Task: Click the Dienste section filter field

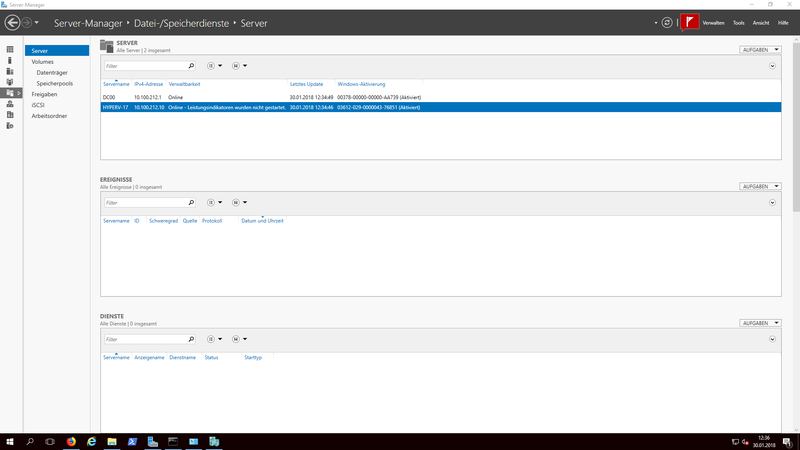Action: (146, 339)
